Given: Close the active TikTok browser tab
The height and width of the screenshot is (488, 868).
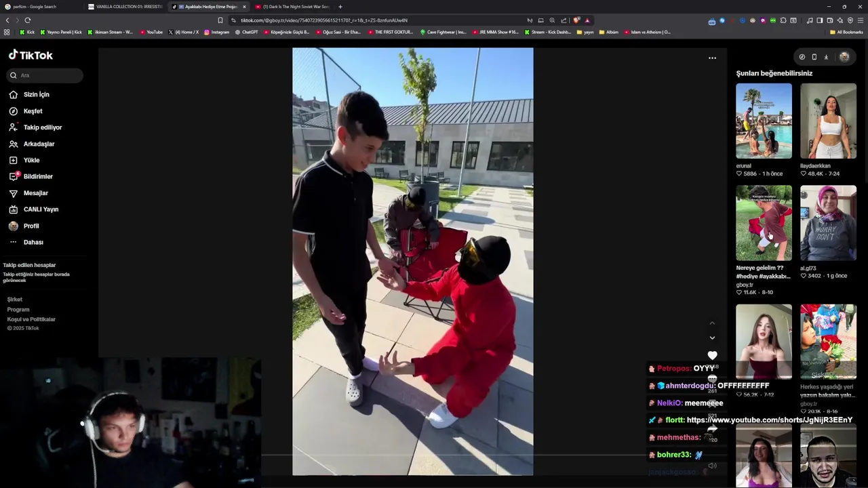Looking at the screenshot, I should (x=244, y=7).
